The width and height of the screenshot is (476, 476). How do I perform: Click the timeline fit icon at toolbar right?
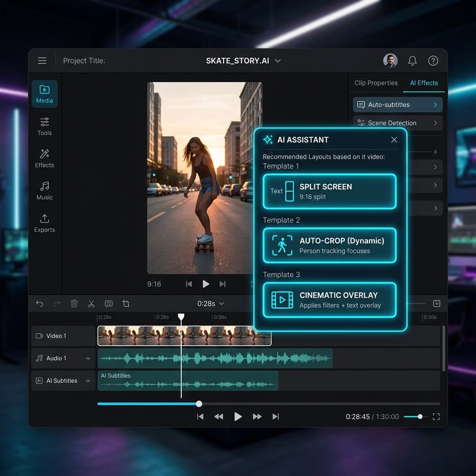coord(436,304)
